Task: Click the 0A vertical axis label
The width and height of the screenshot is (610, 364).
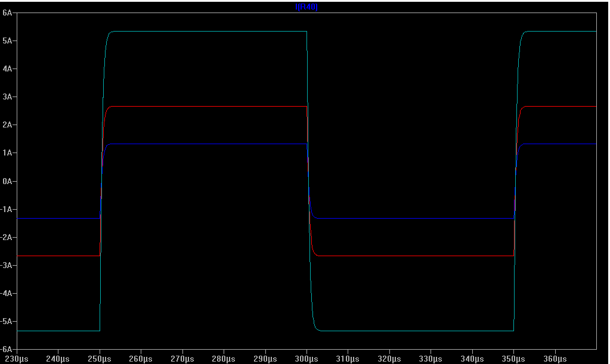Action: pos(7,181)
